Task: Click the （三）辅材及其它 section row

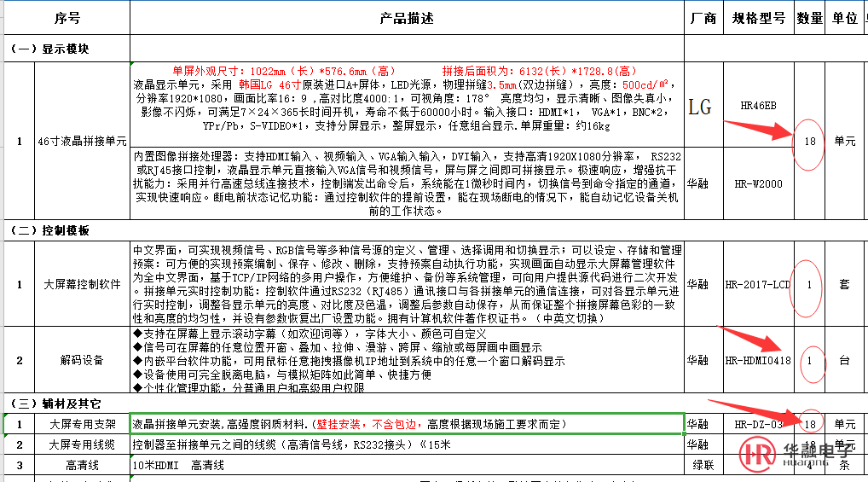Action: pyautogui.click(x=67, y=404)
